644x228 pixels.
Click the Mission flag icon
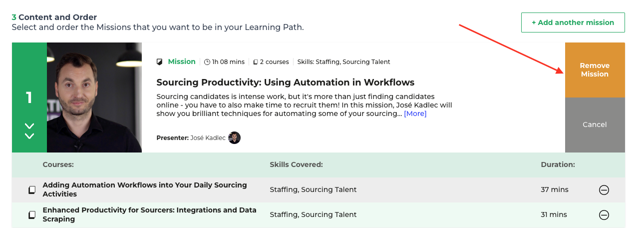point(160,62)
